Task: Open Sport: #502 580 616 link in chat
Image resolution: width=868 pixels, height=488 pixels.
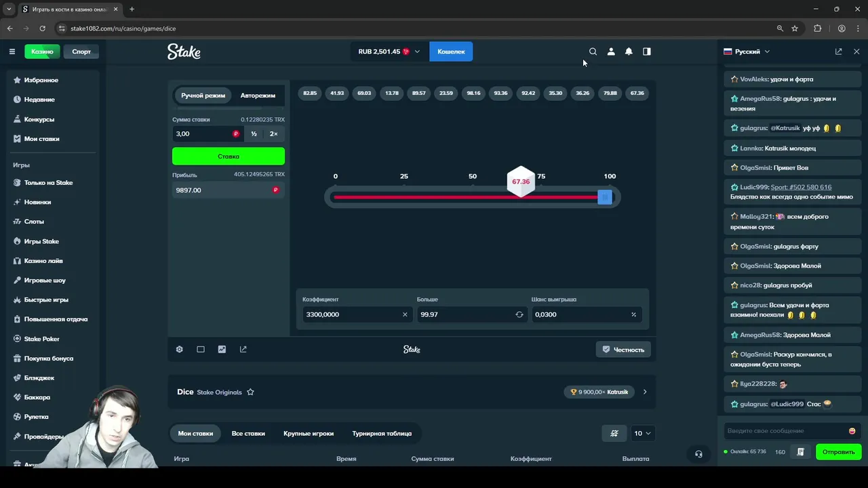Action: click(x=800, y=187)
